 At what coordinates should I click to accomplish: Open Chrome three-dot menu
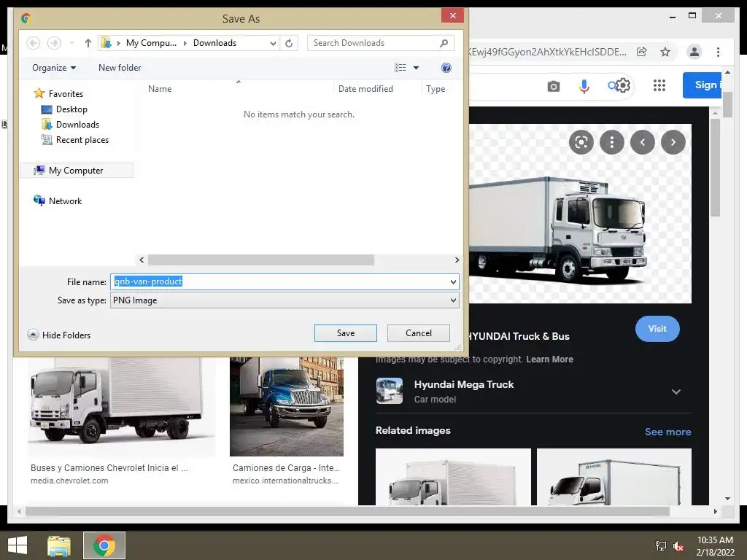(x=719, y=52)
